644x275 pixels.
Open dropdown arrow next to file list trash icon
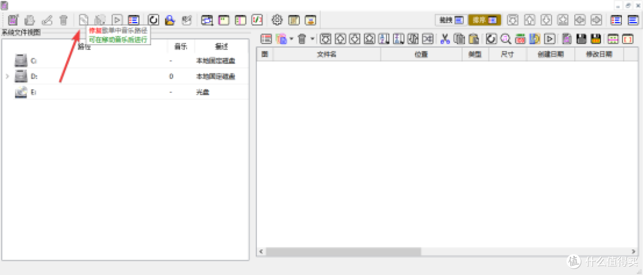[312, 39]
